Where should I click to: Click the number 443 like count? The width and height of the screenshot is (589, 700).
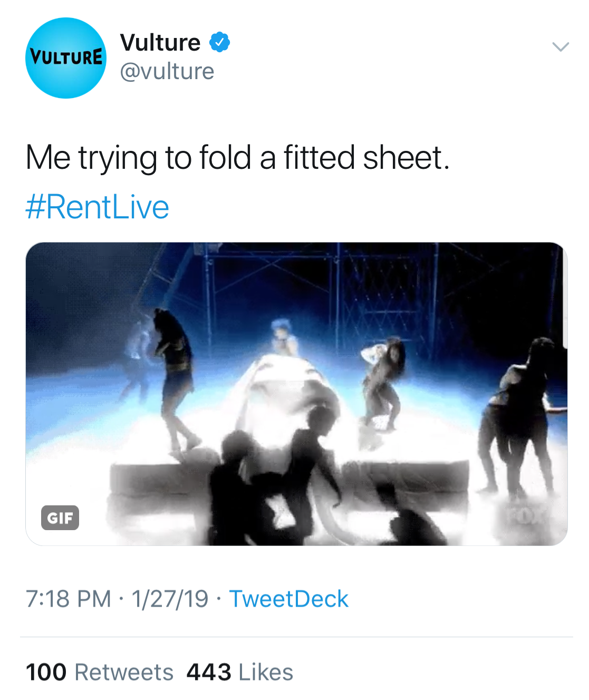[209, 672]
